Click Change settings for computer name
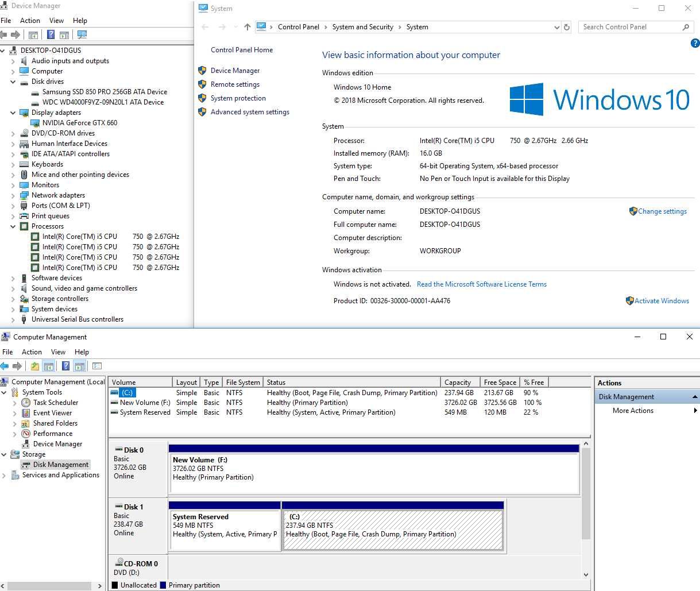 662,211
